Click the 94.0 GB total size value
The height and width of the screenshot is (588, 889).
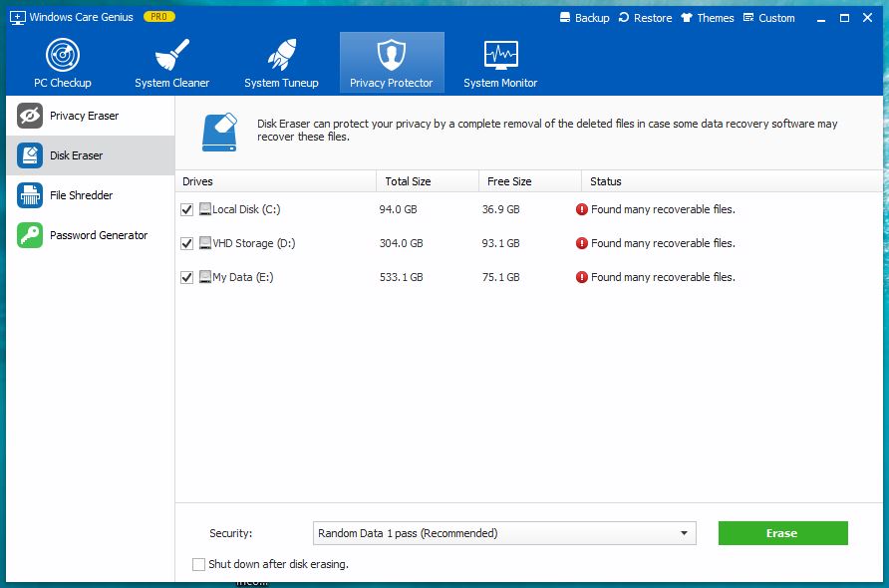coord(398,210)
